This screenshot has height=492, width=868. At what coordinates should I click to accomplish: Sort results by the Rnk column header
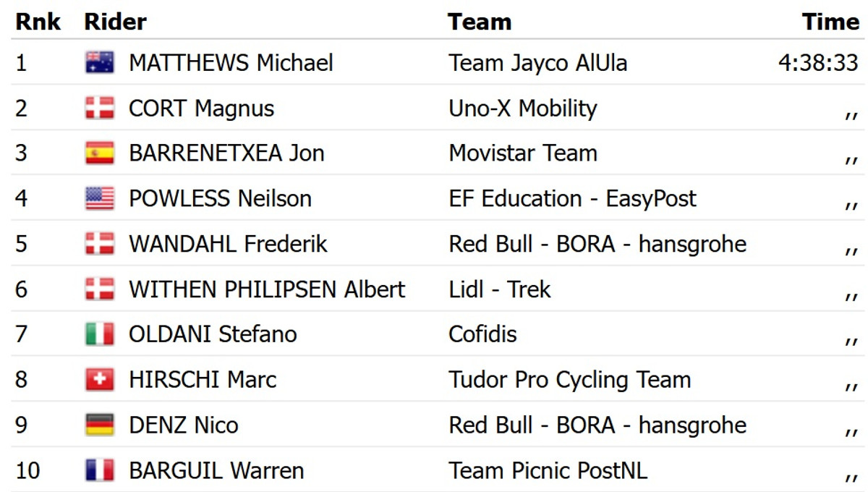[38, 22]
